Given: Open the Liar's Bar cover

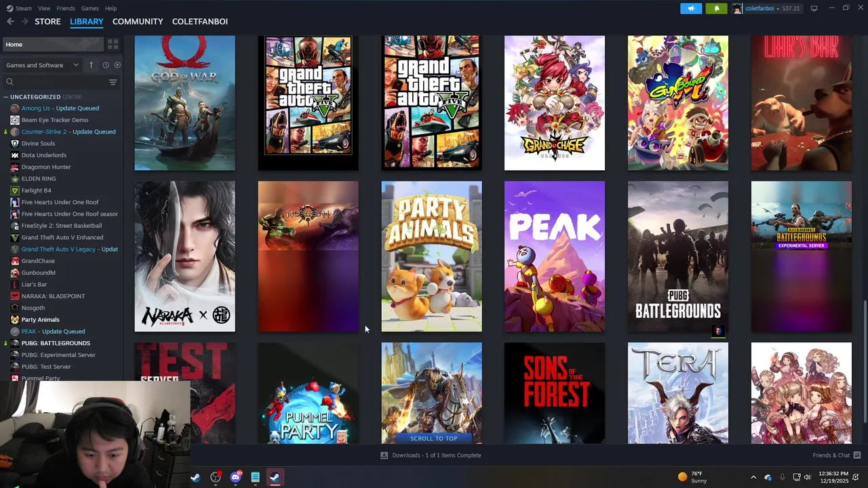Looking at the screenshot, I should (802, 103).
